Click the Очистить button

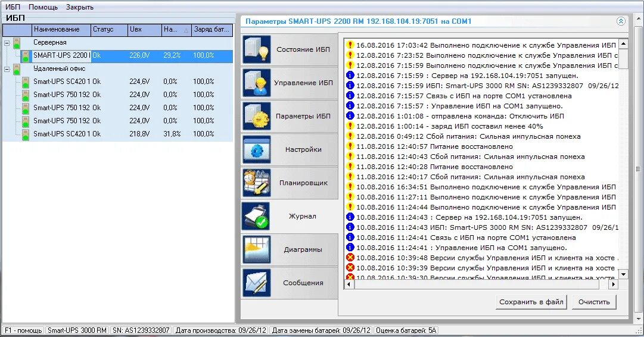pyautogui.click(x=594, y=302)
